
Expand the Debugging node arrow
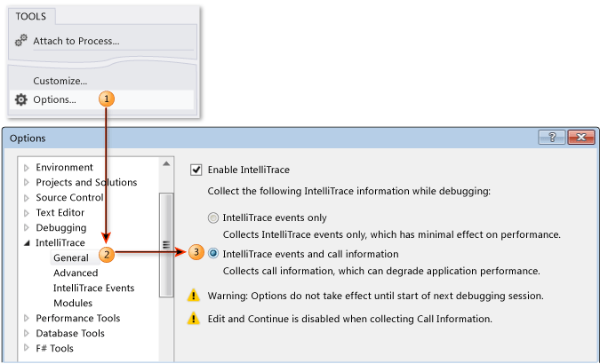click(x=27, y=228)
